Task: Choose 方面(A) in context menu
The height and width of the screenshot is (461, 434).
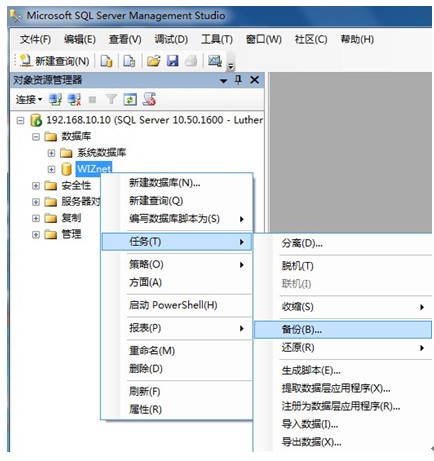Action: coord(177,283)
